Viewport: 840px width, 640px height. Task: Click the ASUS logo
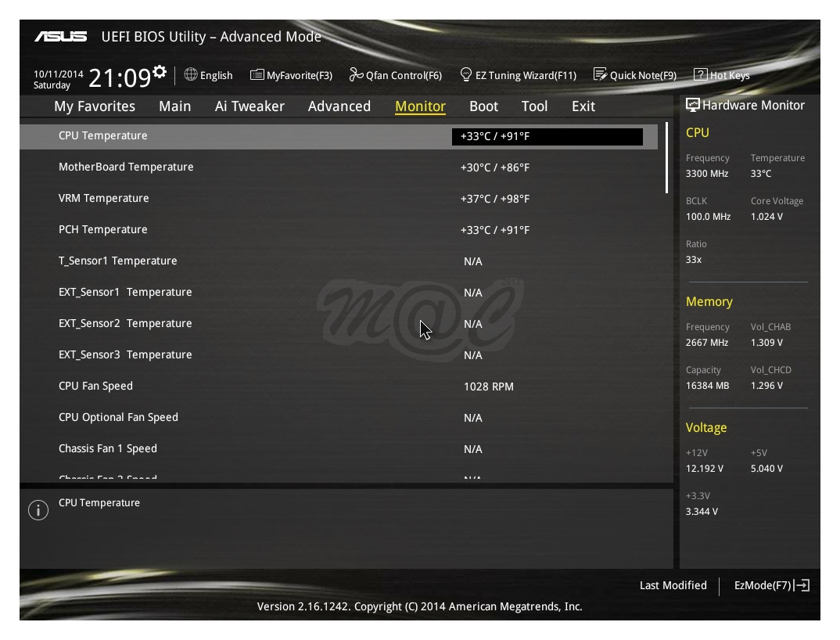click(x=60, y=37)
